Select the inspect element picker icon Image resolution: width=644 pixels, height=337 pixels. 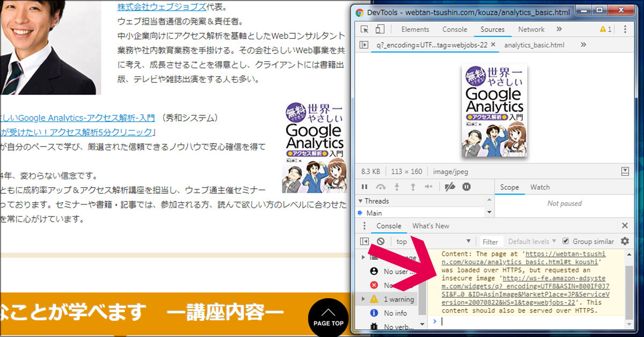(365, 30)
